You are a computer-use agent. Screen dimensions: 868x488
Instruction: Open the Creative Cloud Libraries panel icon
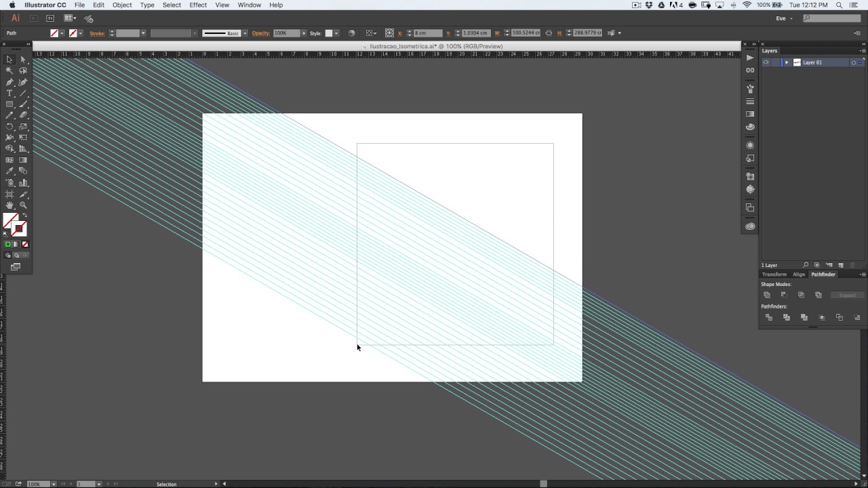750,226
